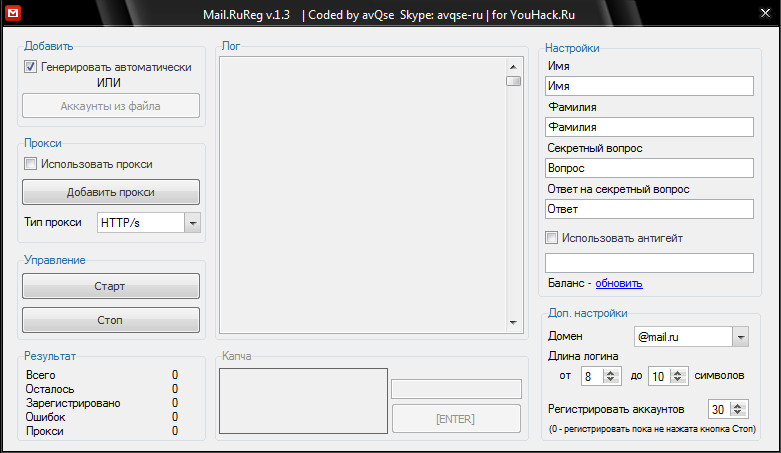Click the обновить balance link
The width and height of the screenshot is (781, 453).
pyautogui.click(x=619, y=283)
